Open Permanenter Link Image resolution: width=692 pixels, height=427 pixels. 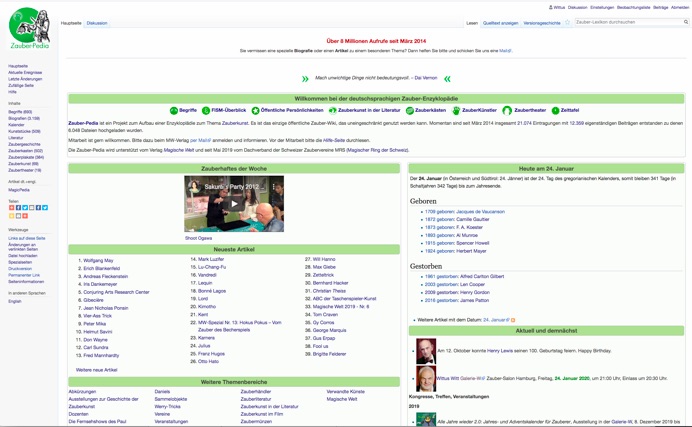click(x=24, y=275)
